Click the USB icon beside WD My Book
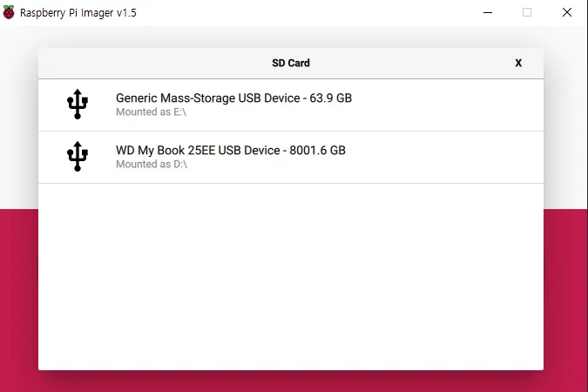Viewport: 588px width, 392px height. pyautogui.click(x=78, y=157)
